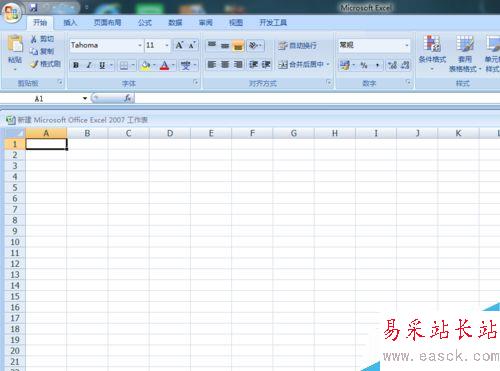500x371 pixels.
Task: Save the workbook from Quick Access toolbar
Action: click(x=33, y=8)
